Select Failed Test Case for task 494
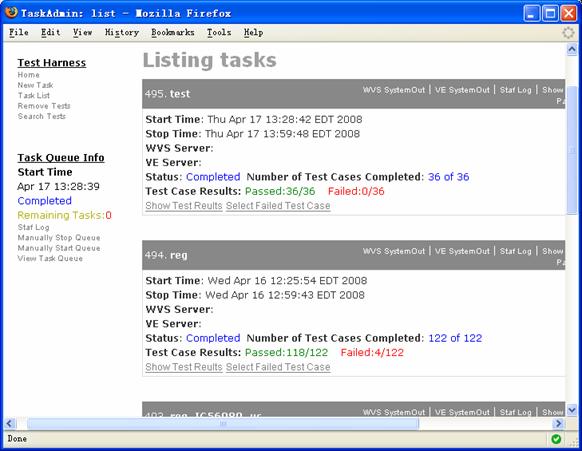Viewport: 582px width, 451px height. click(x=278, y=367)
